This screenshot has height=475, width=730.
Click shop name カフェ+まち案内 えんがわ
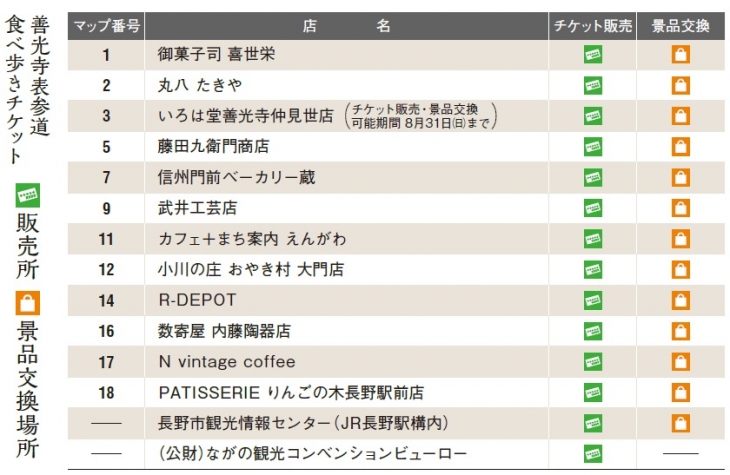[252, 239]
